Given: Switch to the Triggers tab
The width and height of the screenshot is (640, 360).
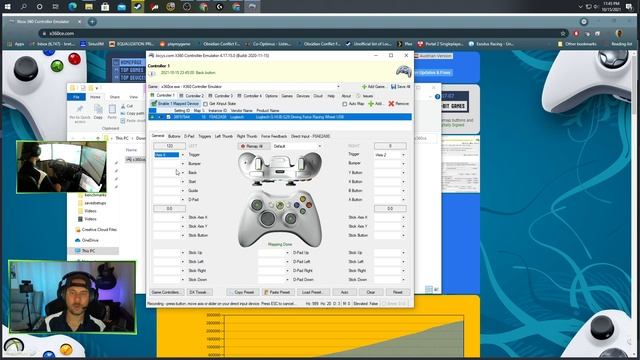Looking at the screenshot, I should [204, 136].
